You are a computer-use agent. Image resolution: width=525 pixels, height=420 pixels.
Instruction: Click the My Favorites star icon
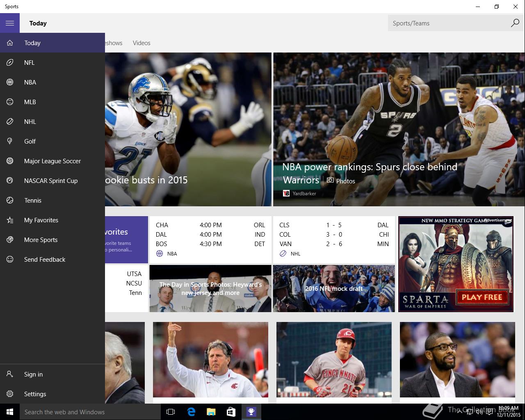[x=10, y=220]
